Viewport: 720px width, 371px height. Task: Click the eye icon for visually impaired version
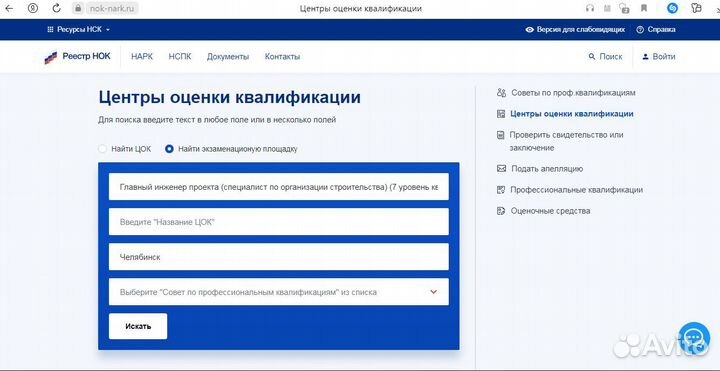coord(529,29)
